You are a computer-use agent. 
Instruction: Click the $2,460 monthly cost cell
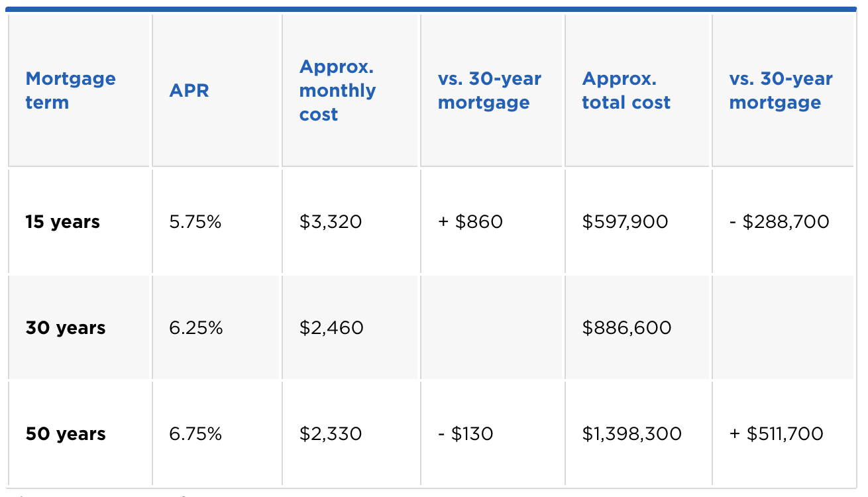(331, 328)
